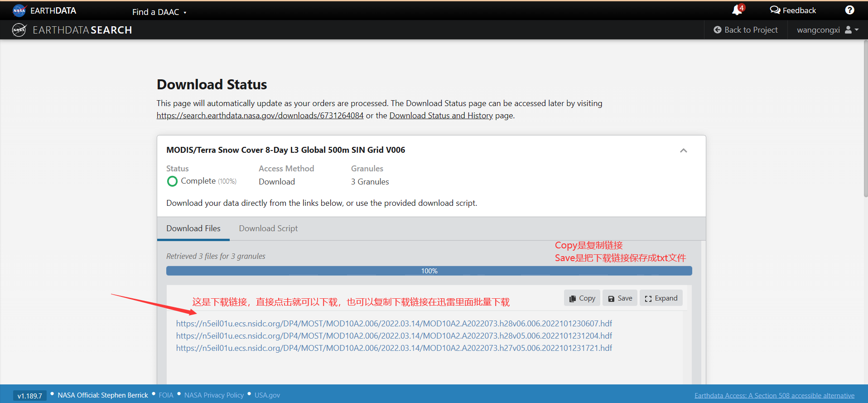The image size is (868, 403).
Task: Click the '3 Granules' value
Action: click(x=370, y=182)
